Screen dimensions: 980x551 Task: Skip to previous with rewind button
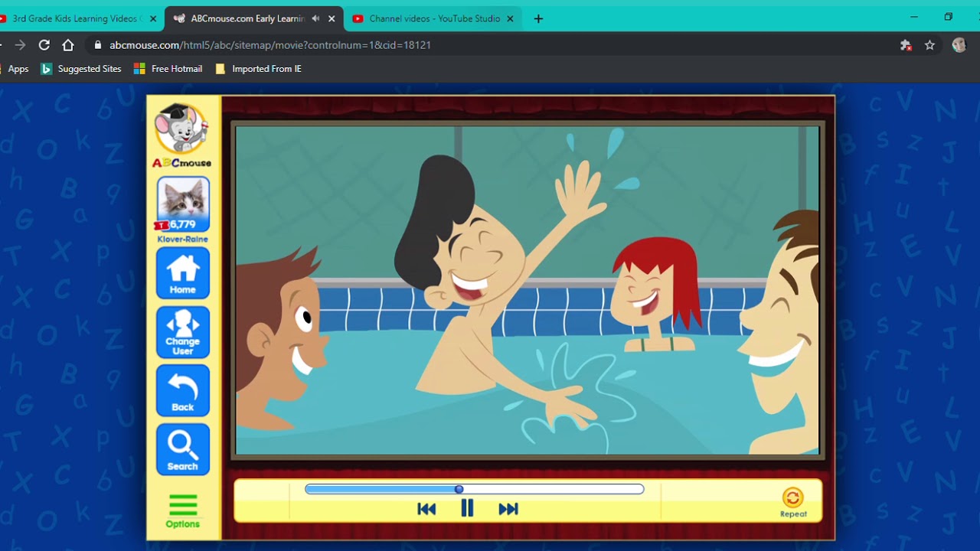click(426, 509)
